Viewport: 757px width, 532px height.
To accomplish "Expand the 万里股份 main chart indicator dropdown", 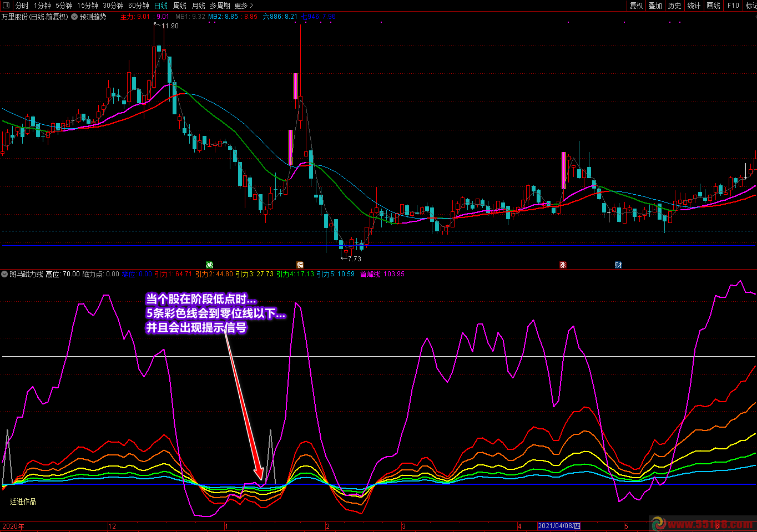I will point(74,17).
